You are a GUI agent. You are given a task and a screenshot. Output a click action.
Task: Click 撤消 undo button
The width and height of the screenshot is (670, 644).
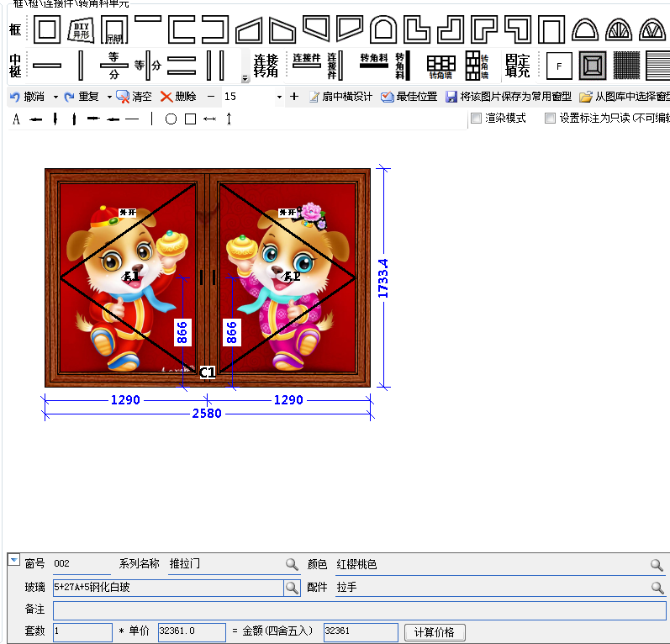[28, 97]
